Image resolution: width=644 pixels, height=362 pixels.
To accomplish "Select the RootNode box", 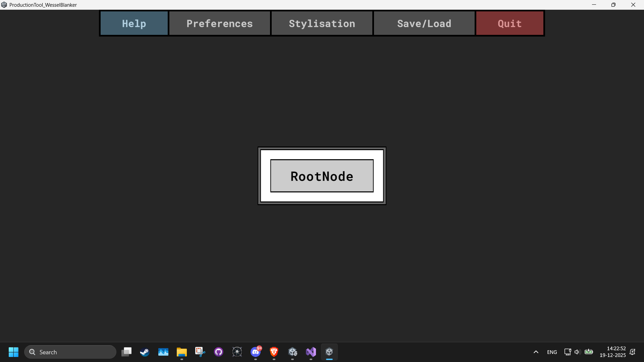I will click(322, 176).
